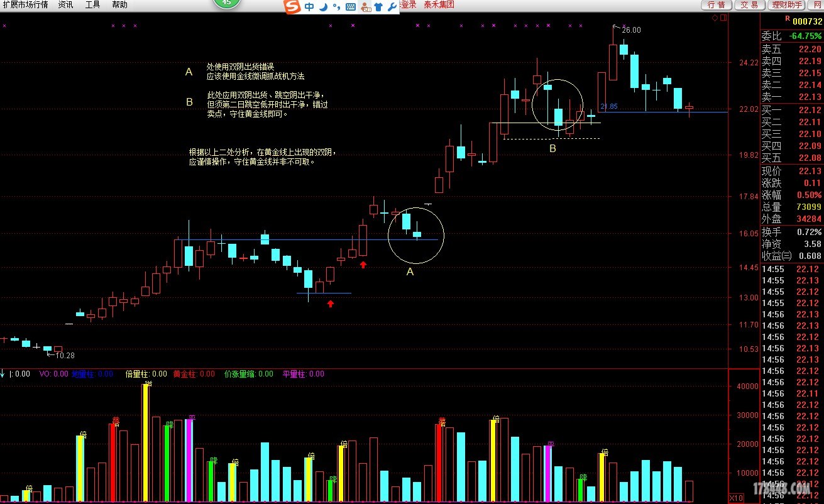Image resolution: width=824 pixels, height=504 pixels.
Task: Select the 买四 price 22.09
Action: click(x=810, y=146)
